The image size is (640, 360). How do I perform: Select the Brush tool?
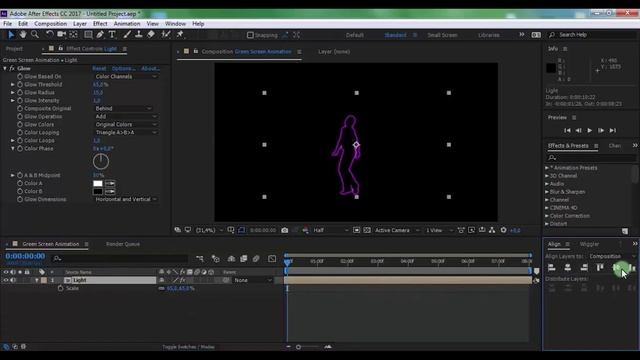click(127, 35)
